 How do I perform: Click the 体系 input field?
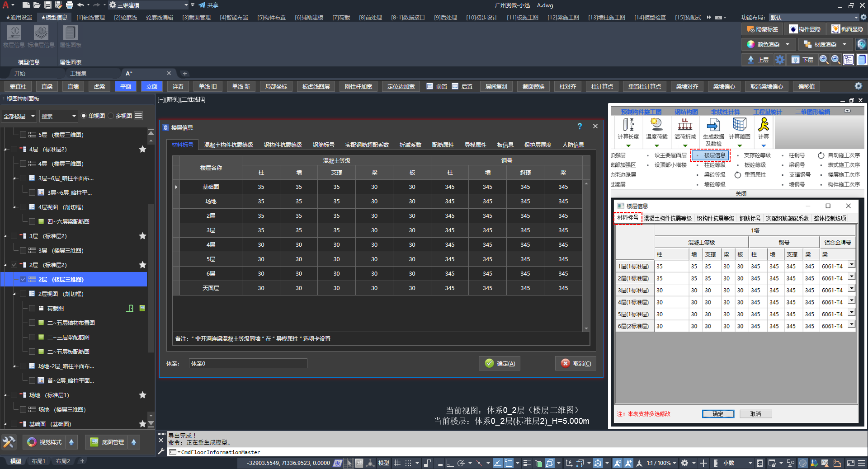coord(248,363)
